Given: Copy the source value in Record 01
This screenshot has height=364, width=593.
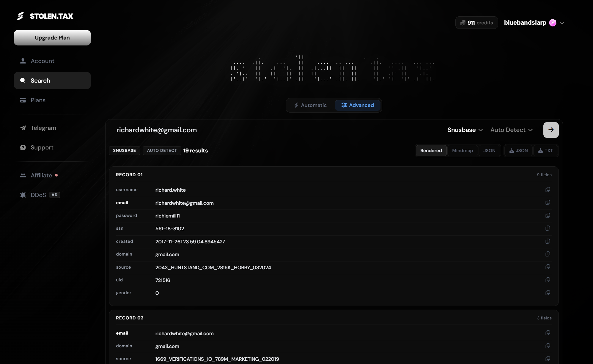Looking at the screenshot, I should pos(548,267).
